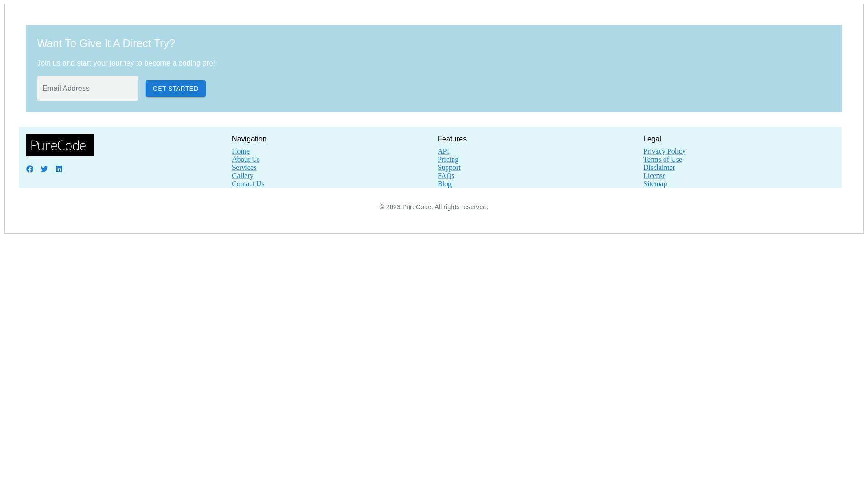Open the Sitemap link
The width and height of the screenshot is (868, 488).
coord(655,184)
